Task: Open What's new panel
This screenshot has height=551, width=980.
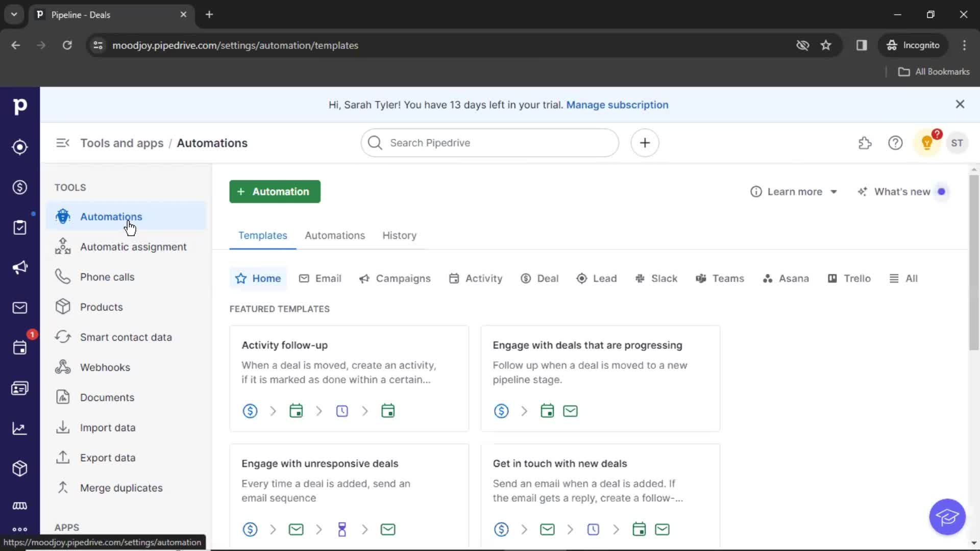Action: point(901,192)
